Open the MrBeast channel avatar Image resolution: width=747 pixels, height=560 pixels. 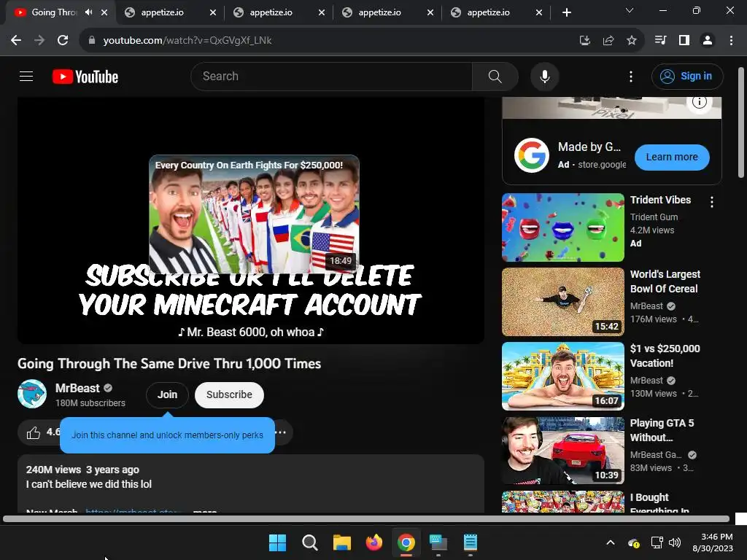tap(32, 394)
